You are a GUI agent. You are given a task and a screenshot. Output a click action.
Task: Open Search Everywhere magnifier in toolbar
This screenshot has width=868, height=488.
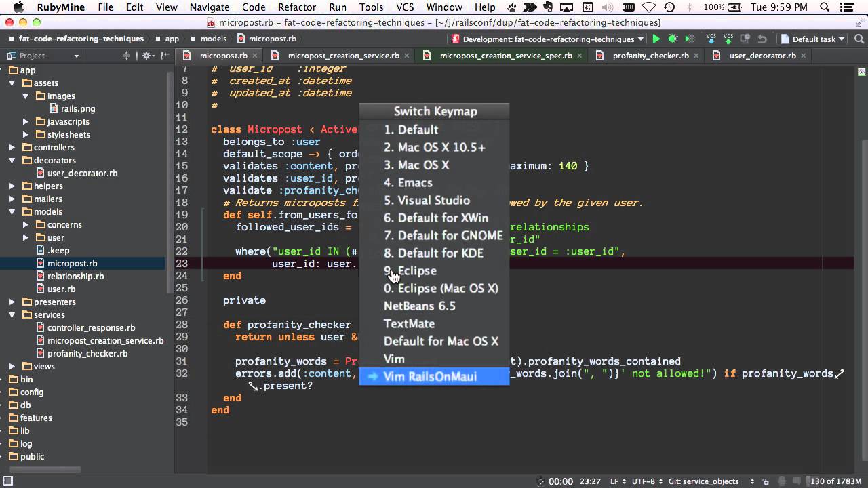tap(859, 39)
